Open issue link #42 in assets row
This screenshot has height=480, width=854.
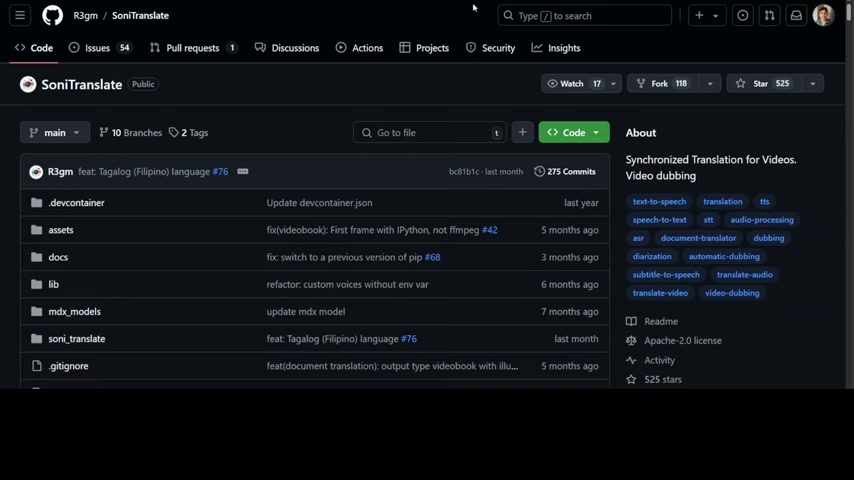490,230
